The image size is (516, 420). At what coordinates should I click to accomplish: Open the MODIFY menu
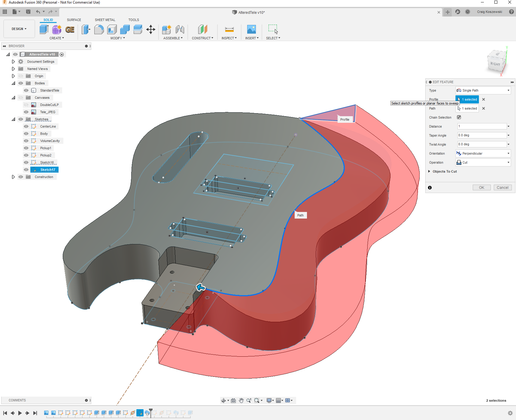[118, 38]
